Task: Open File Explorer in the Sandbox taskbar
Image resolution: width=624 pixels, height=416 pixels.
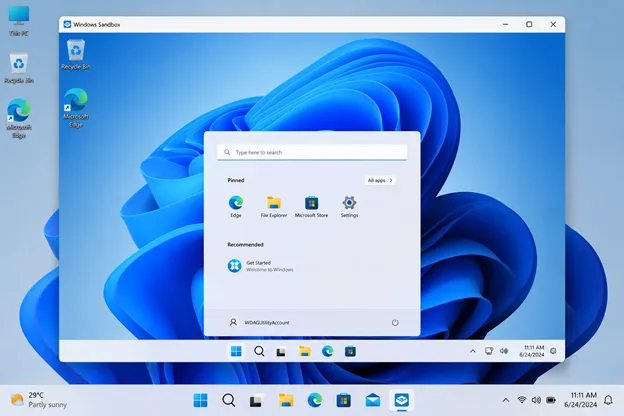Action: pos(304,351)
